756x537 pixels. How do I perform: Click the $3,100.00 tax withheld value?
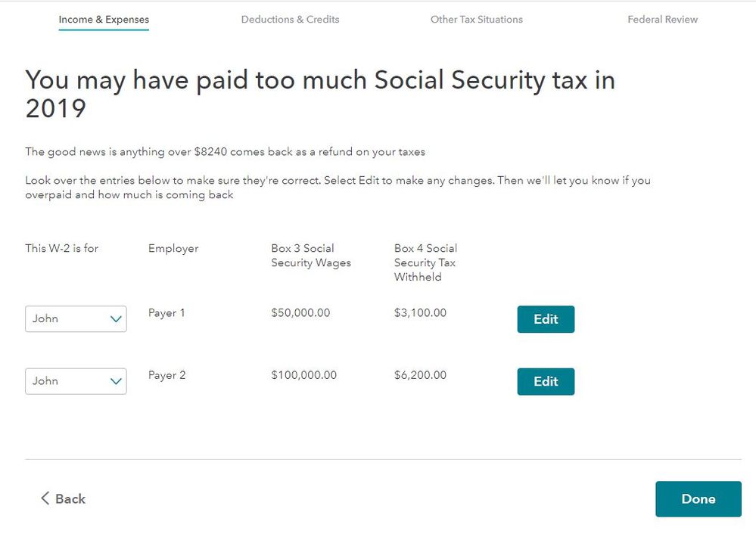tap(420, 313)
